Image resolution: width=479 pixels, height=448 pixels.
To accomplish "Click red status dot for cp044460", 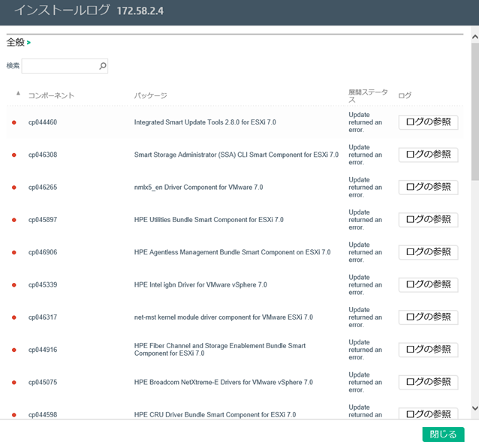I will tap(14, 122).
